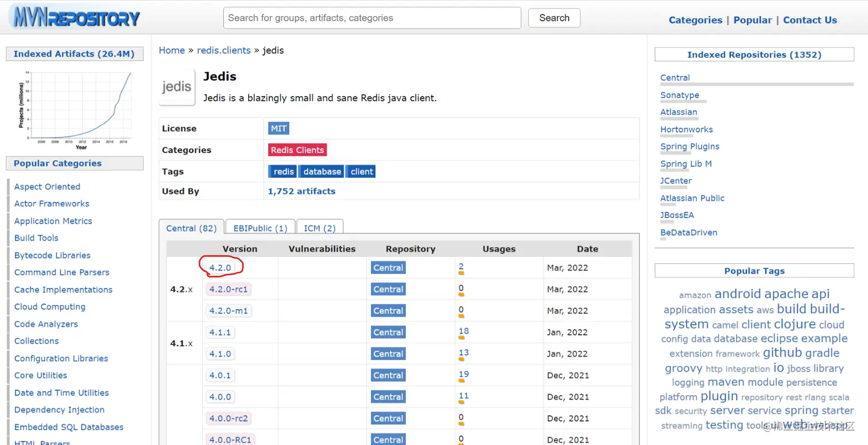This screenshot has height=445, width=868.
Task: Open version 4.2.0-m1
Action: click(x=228, y=311)
